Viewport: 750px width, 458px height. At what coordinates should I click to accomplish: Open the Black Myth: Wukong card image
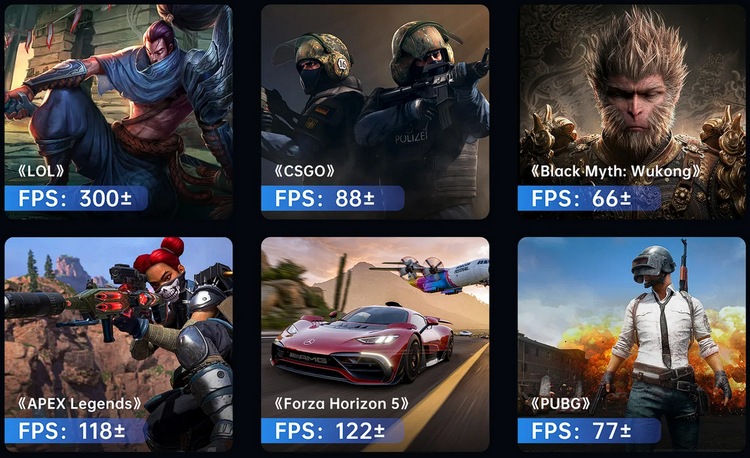point(632,112)
